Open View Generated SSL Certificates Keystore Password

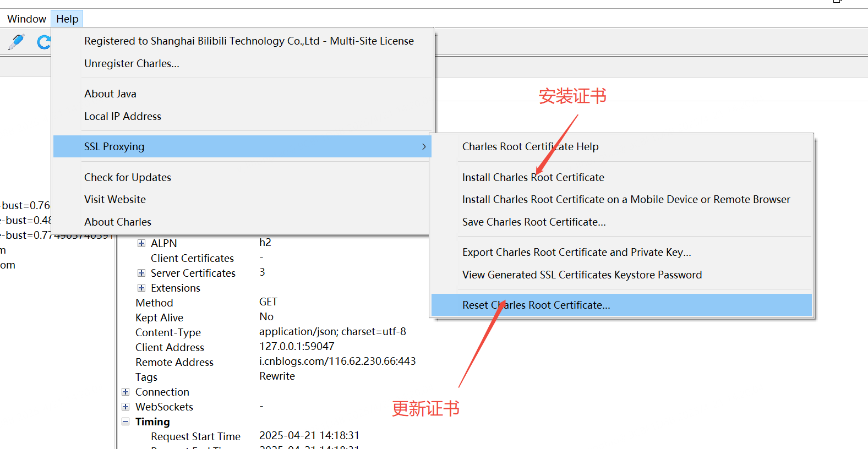tap(582, 275)
